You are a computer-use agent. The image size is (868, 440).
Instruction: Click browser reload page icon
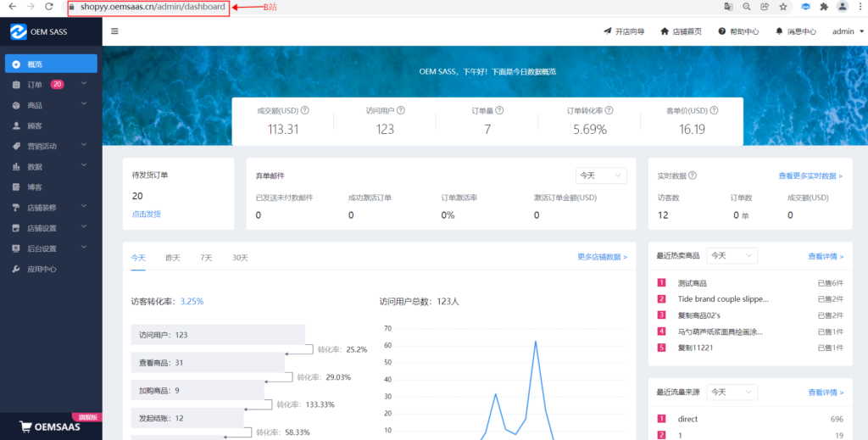click(49, 7)
